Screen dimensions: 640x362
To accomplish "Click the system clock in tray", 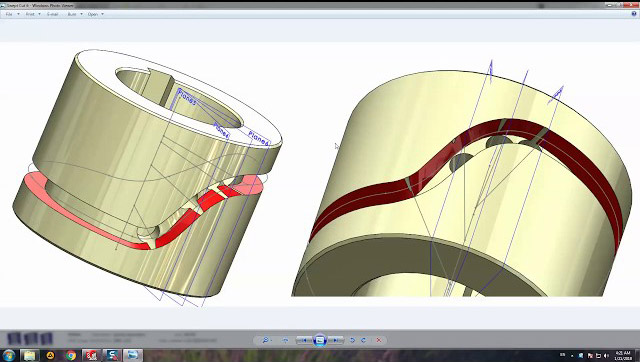I will point(623,355).
